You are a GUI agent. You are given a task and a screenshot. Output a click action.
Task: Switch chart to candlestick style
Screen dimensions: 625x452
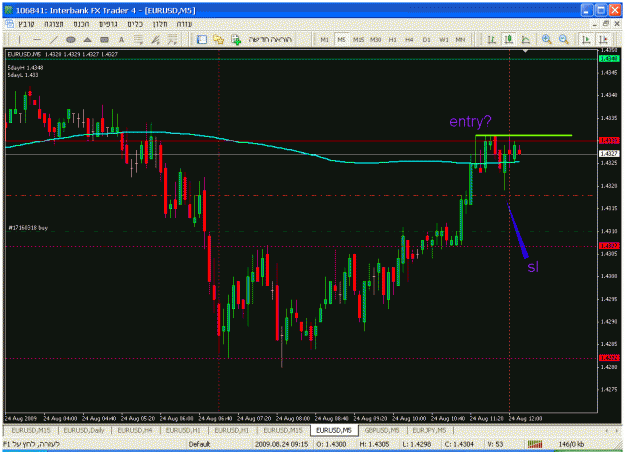click(509, 39)
